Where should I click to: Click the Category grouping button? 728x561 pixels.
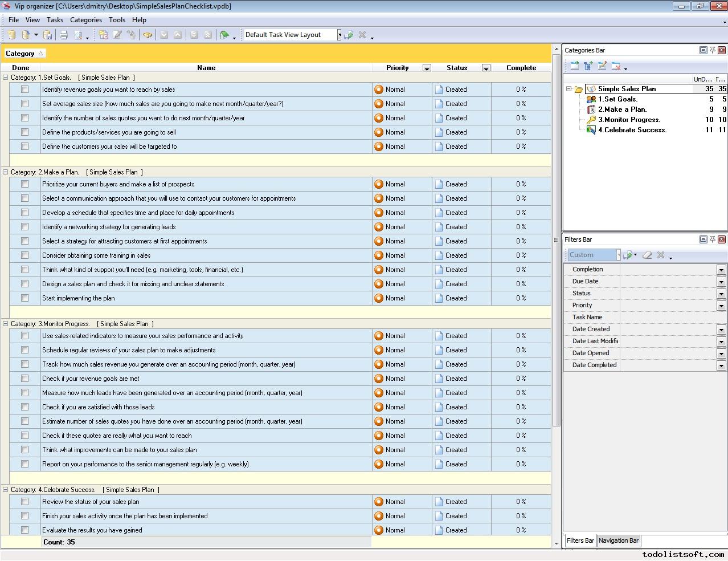(24, 54)
